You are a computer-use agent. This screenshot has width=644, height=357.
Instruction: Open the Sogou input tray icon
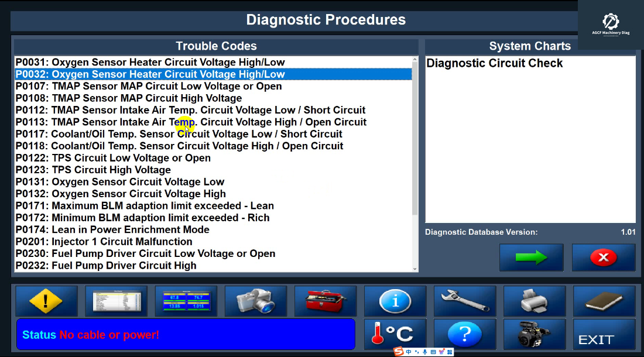pyautogui.click(x=398, y=352)
